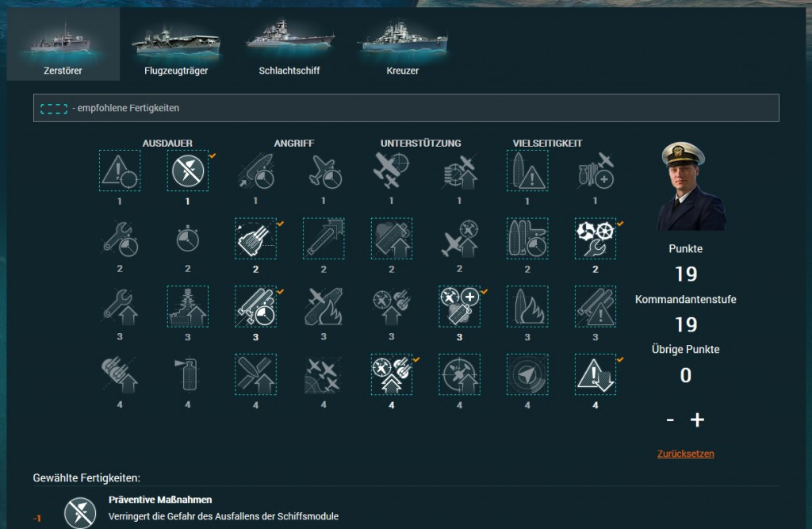The height and width of the screenshot is (529, 812).
Task: Select the tier 3 shell with flame skill
Action: [527, 306]
